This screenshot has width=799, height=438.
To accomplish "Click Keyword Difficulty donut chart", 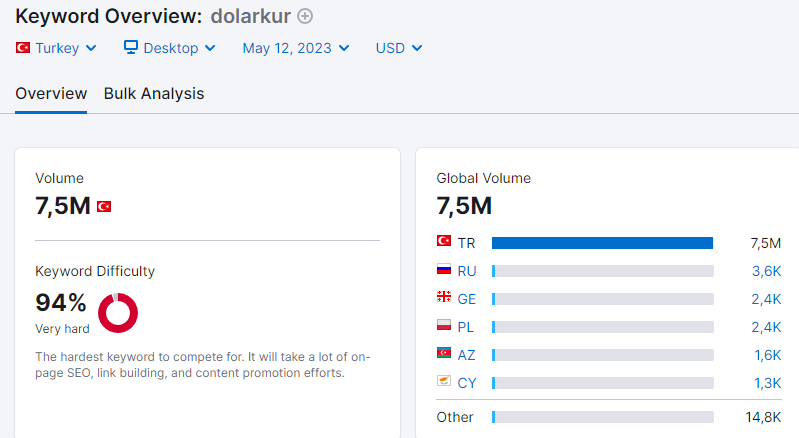I will point(118,313).
